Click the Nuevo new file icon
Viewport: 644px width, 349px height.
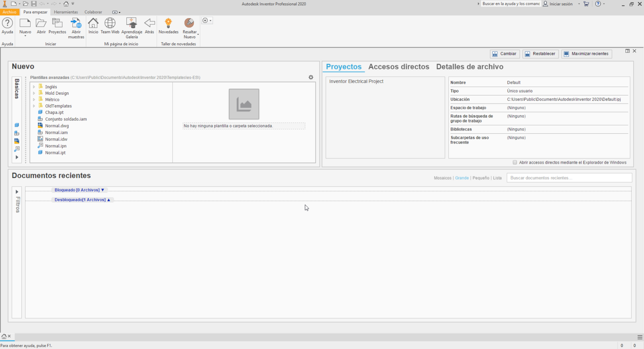click(25, 24)
